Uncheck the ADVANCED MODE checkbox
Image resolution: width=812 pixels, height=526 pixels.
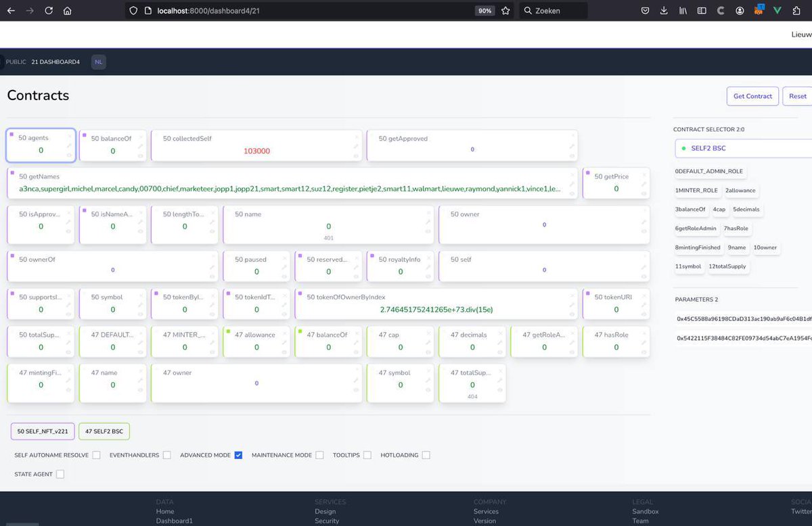[238, 455]
